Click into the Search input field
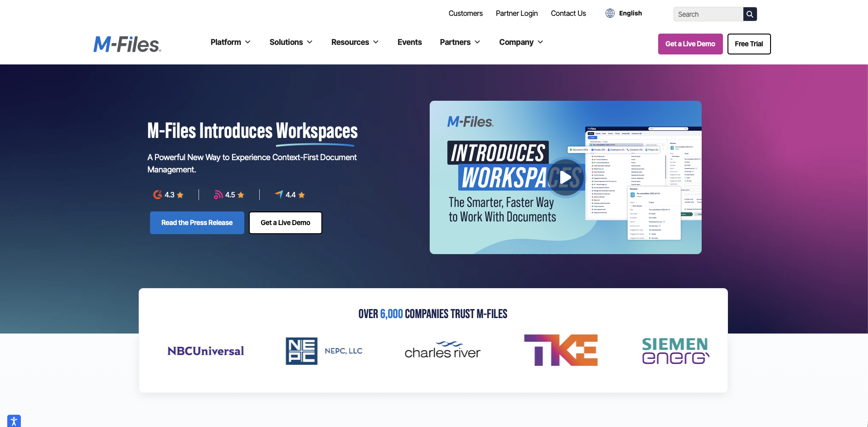Image resolution: width=868 pixels, height=427 pixels. click(707, 14)
